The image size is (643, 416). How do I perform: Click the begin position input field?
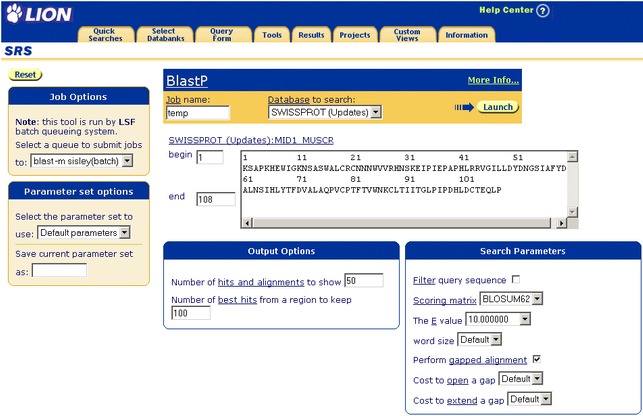(x=210, y=158)
